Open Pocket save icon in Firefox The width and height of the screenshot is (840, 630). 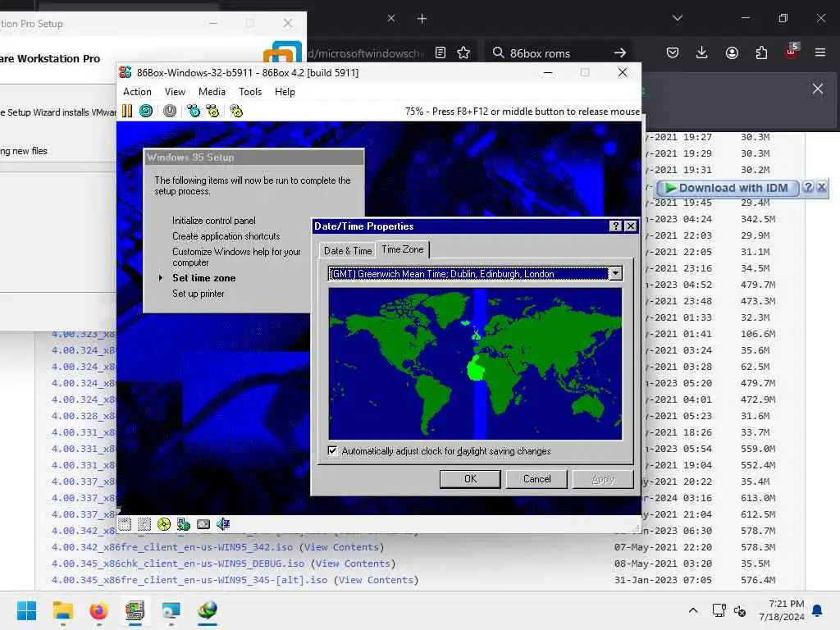673,52
